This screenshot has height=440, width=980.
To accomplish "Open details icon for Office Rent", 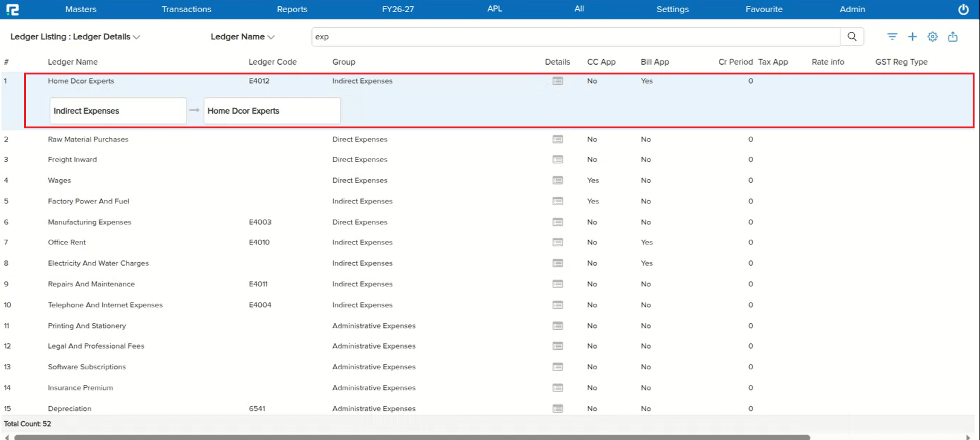I will pos(557,242).
